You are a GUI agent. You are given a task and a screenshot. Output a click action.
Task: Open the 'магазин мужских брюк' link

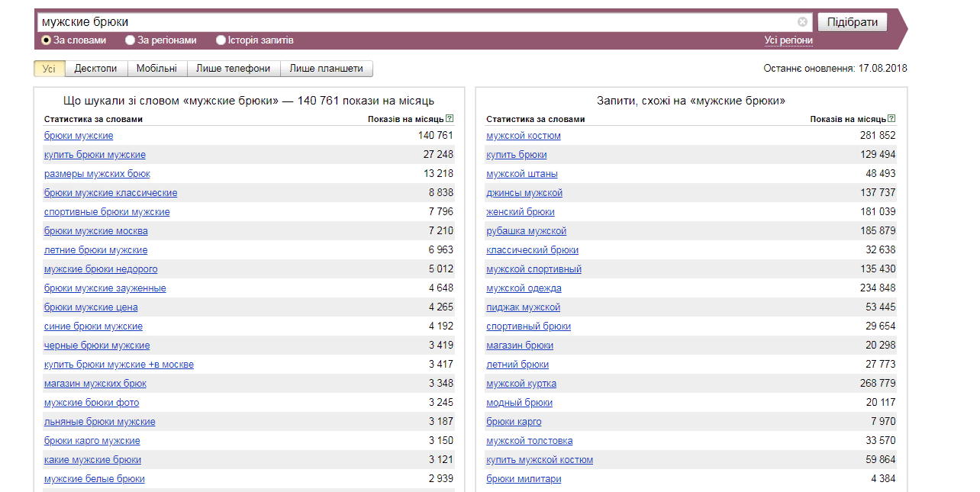(x=95, y=384)
